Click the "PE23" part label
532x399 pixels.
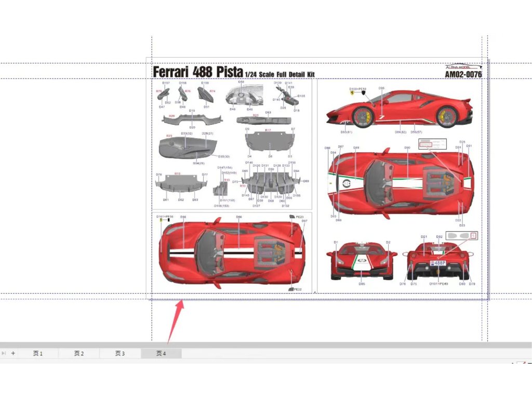(x=300, y=217)
